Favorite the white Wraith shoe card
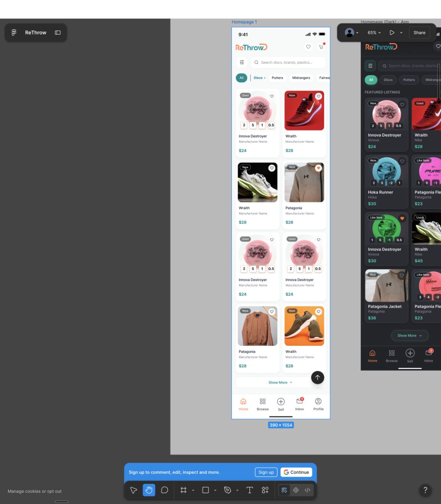The width and height of the screenshot is (441, 504). [272, 168]
